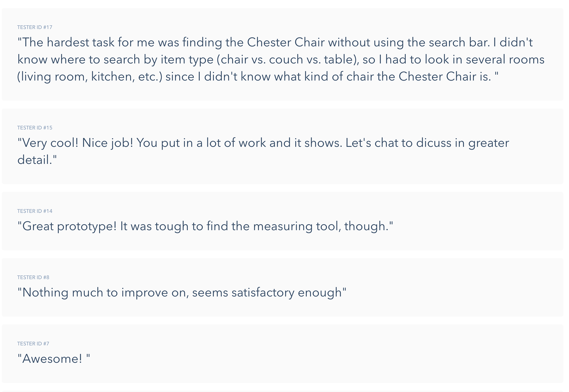Click the TESTER ID #15 label
569x392 pixels.
35,128
